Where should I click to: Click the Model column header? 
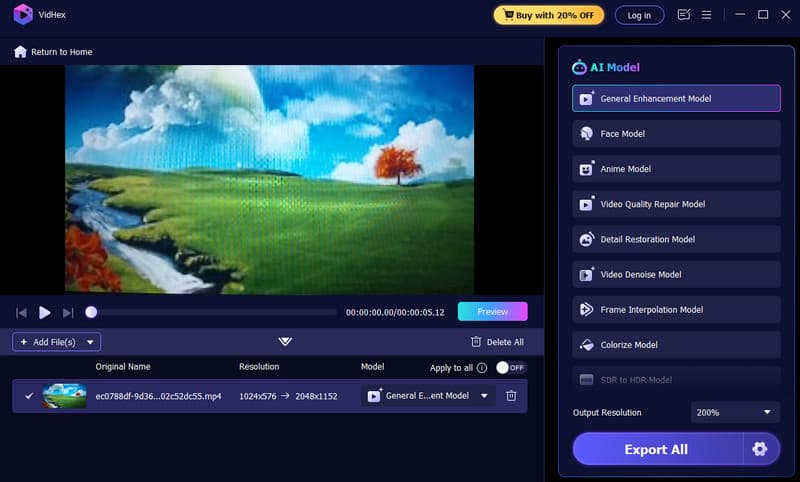pyautogui.click(x=372, y=366)
